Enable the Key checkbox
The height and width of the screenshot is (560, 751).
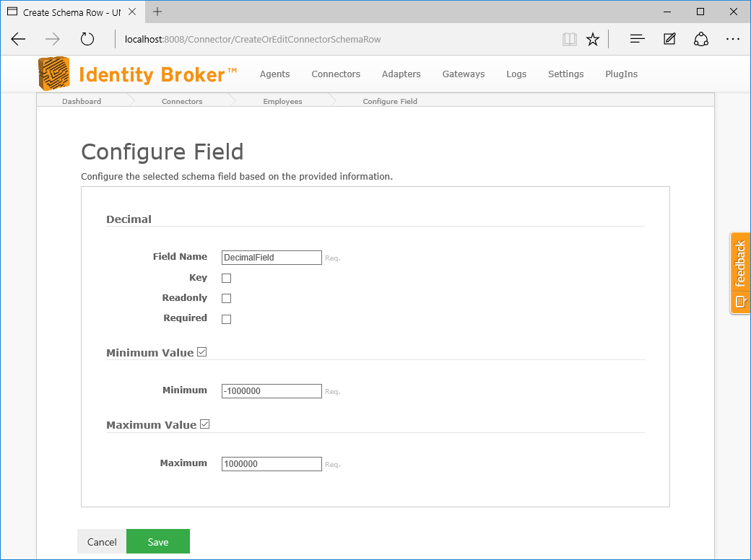[226, 277]
